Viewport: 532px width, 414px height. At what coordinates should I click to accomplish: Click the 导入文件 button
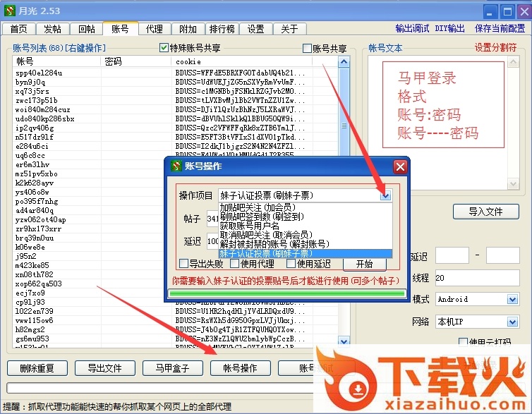(485, 212)
